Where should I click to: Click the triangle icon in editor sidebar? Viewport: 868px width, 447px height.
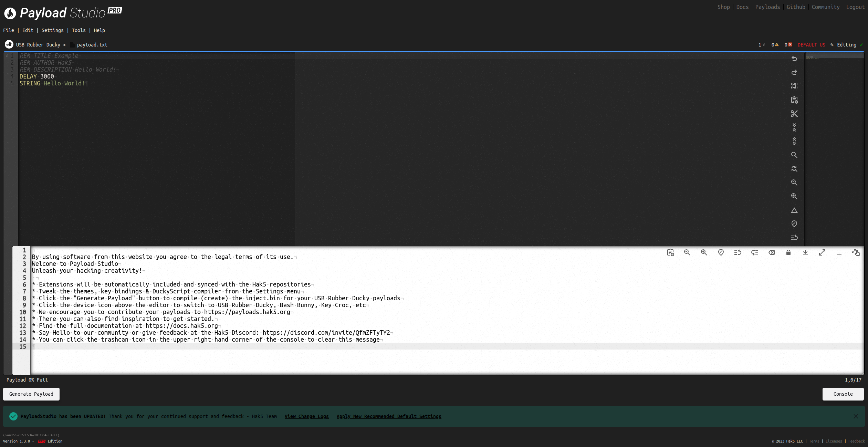tap(794, 210)
